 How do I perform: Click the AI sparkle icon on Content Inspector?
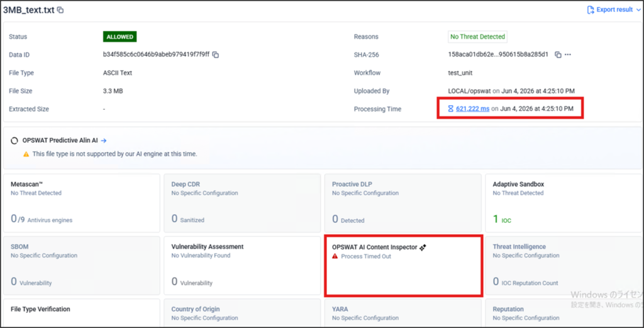click(423, 247)
